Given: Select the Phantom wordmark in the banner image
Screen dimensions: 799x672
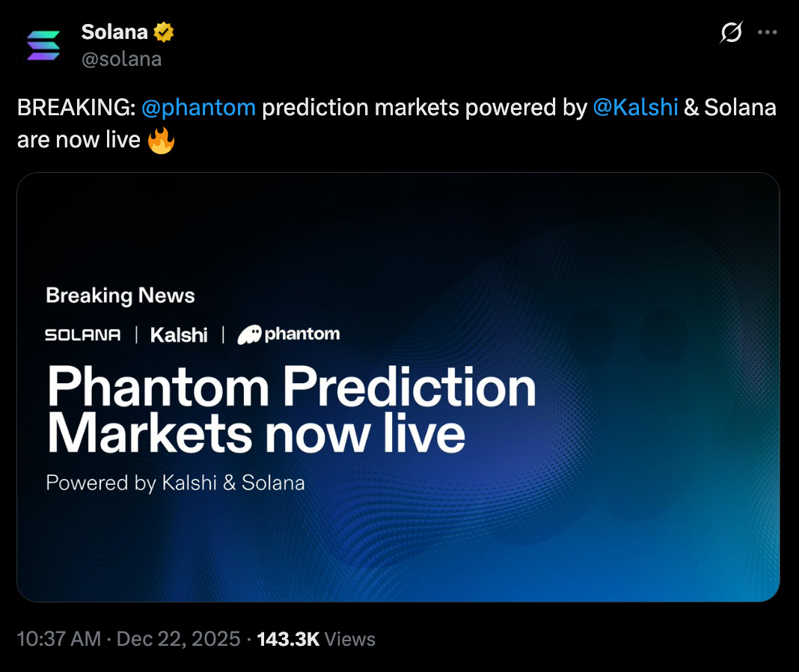Looking at the screenshot, I should coord(302,334).
